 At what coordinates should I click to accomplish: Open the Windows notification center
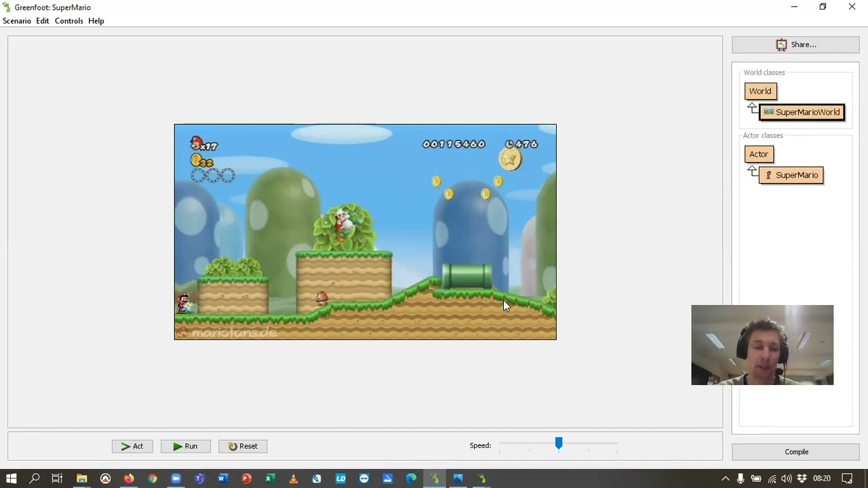(x=847, y=479)
